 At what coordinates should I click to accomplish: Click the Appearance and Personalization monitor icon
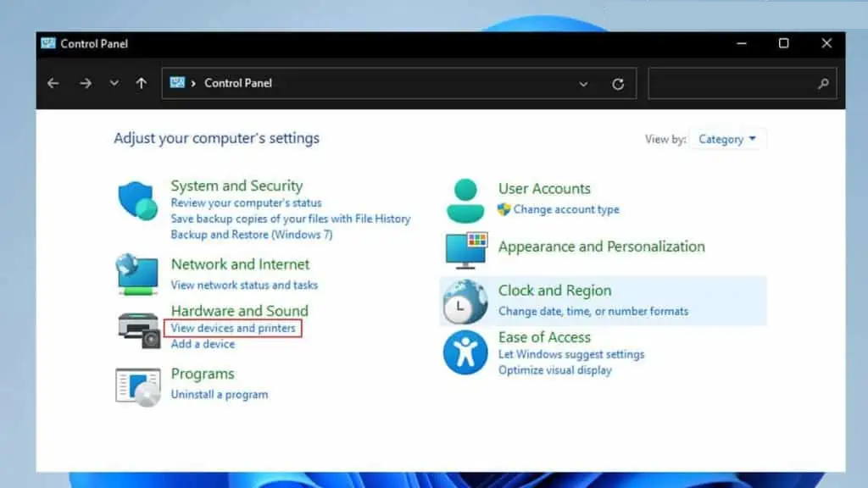[467, 250]
